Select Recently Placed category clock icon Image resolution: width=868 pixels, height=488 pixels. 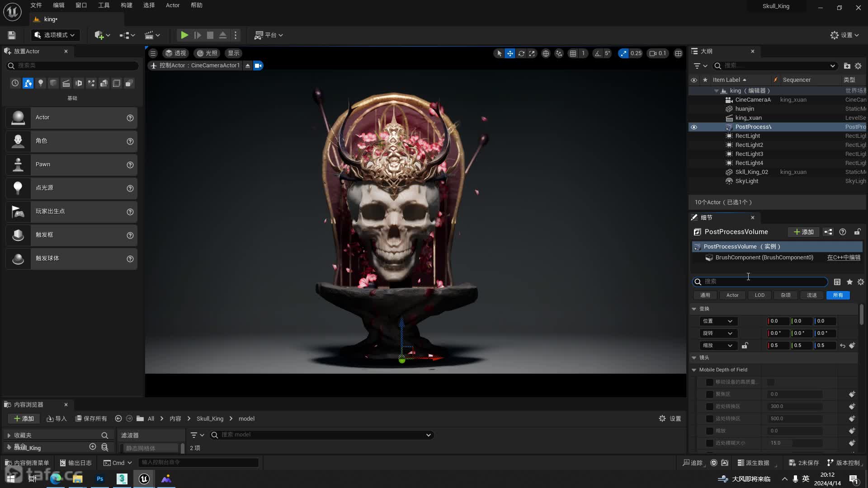click(15, 83)
